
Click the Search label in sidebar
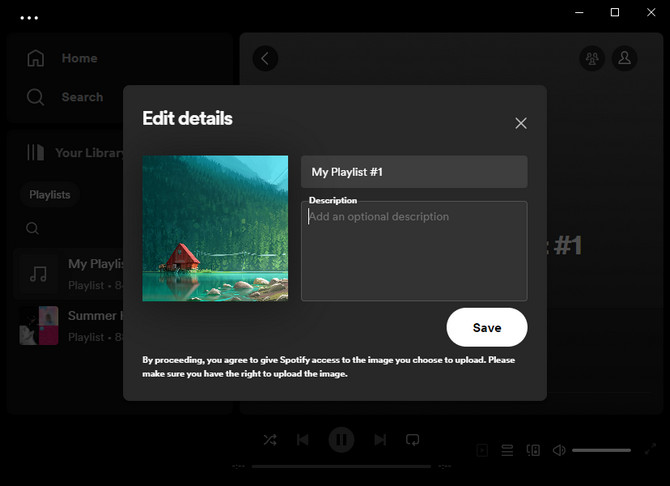[82, 97]
